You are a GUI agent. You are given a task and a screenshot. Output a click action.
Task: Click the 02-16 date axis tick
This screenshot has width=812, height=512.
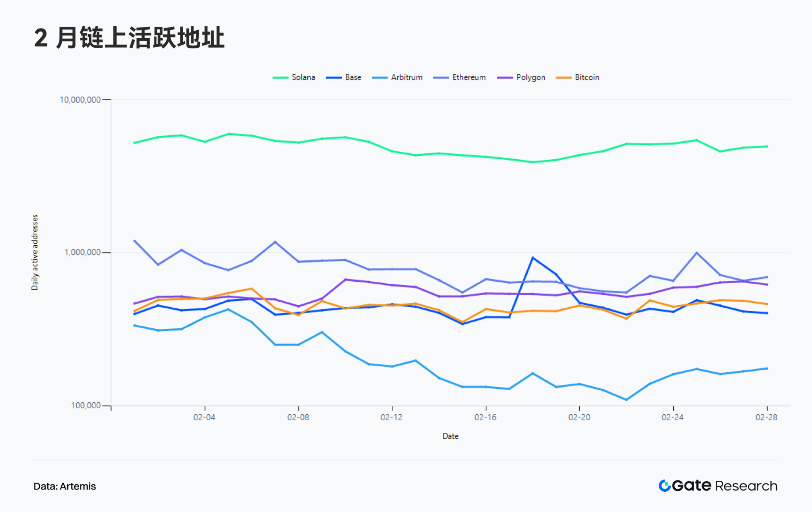pos(485,417)
